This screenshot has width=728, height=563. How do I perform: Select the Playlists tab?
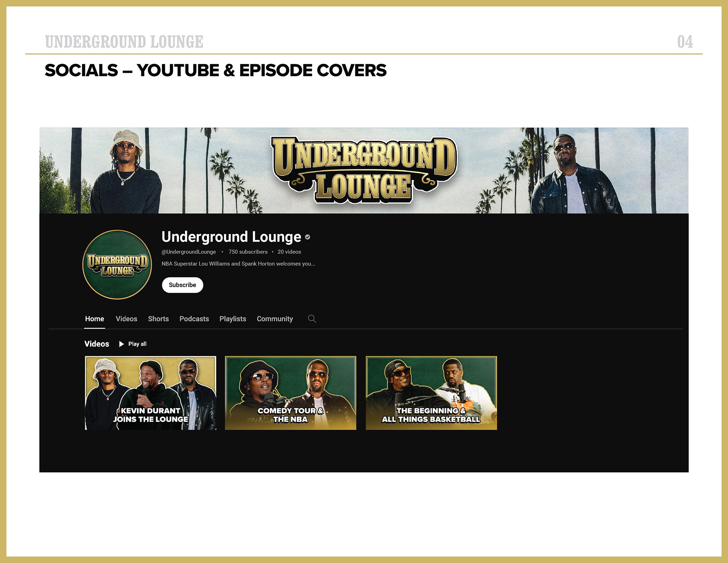click(233, 319)
